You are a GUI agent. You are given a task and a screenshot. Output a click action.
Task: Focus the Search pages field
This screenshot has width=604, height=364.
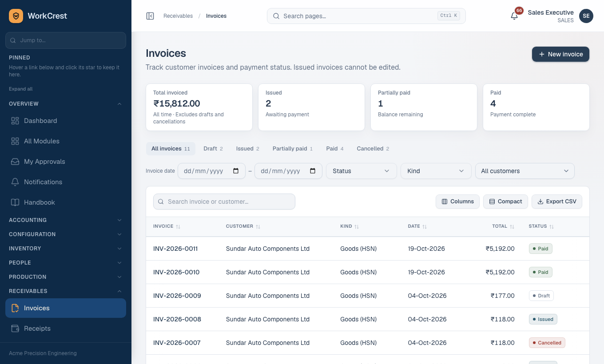tap(366, 16)
